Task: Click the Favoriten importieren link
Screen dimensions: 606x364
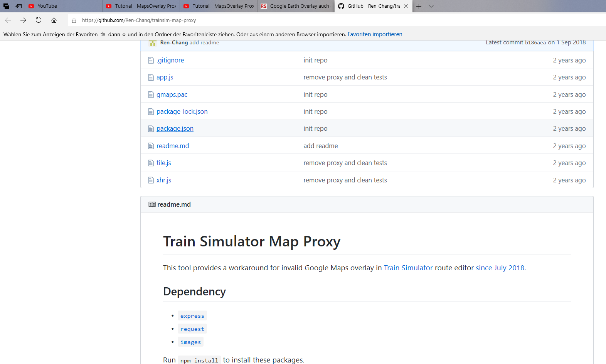Action: coord(375,34)
